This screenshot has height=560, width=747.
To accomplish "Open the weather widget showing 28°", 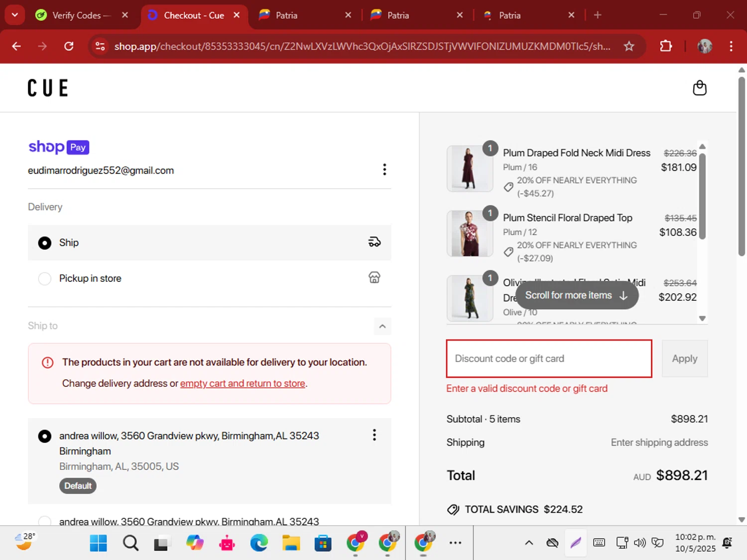I will pyautogui.click(x=24, y=542).
